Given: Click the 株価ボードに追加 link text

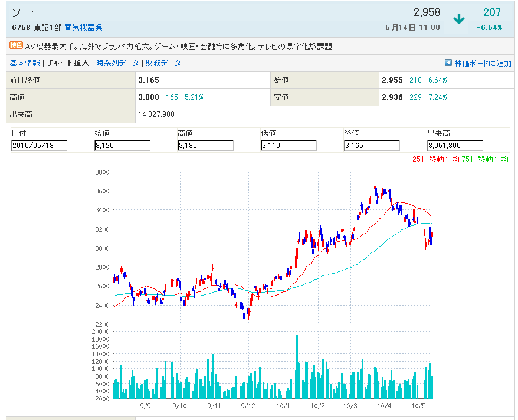Looking at the screenshot, I should (x=483, y=63).
